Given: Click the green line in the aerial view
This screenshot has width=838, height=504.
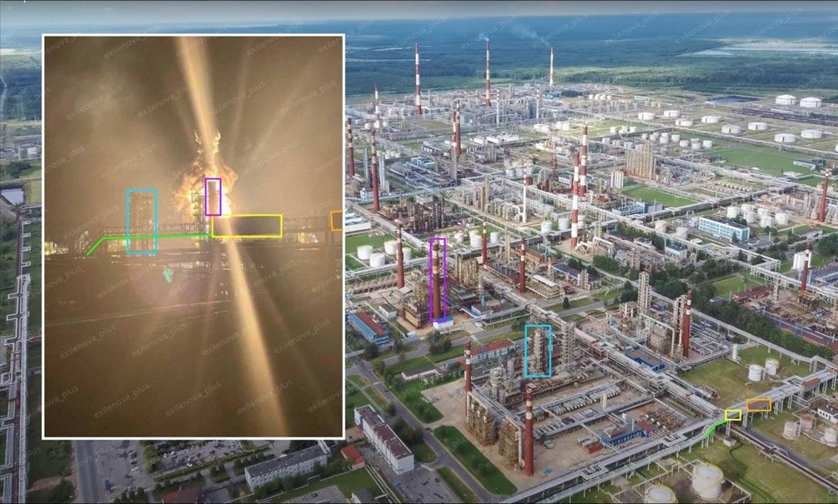Looking at the screenshot, I should [x=713, y=429].
